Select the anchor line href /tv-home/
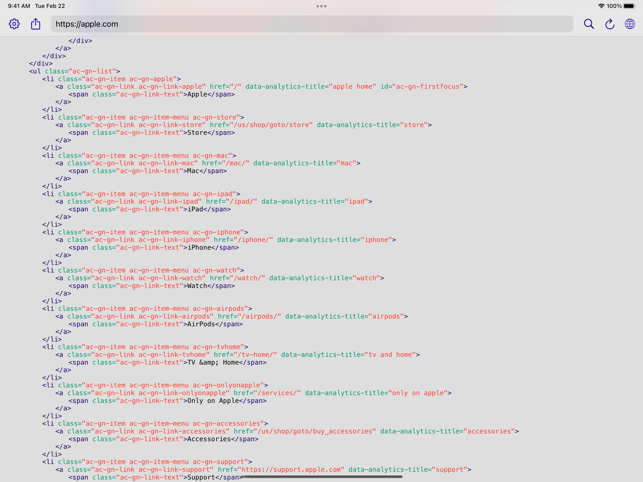 238,354
